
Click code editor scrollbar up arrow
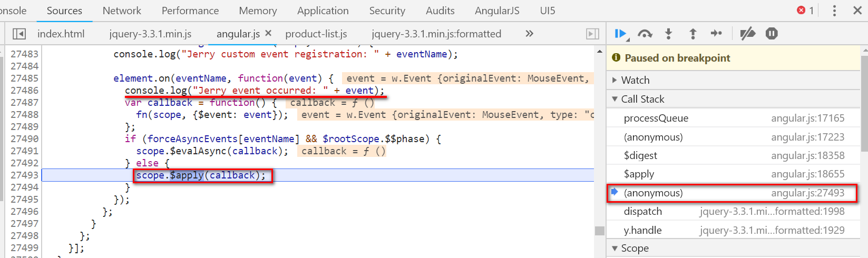click(600, 51)
